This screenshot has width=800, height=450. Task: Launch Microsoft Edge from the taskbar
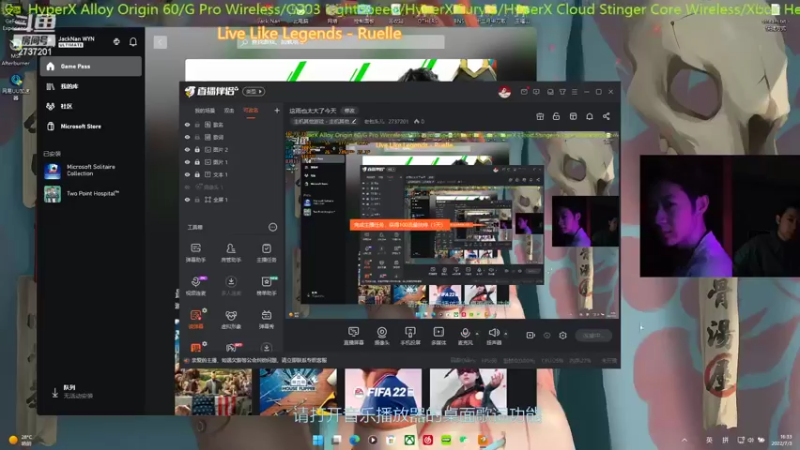coord(354,440)
